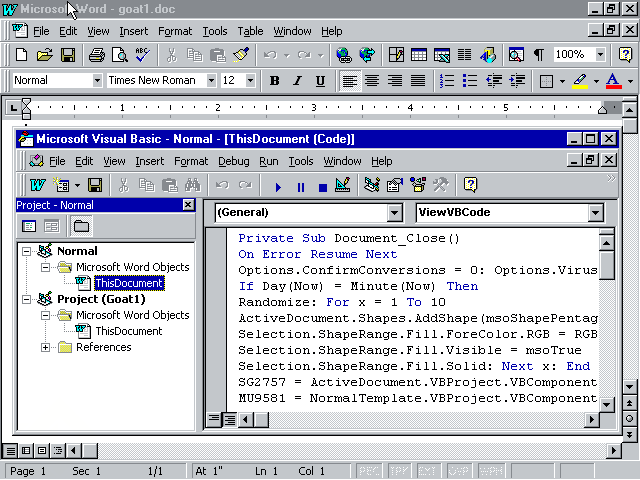This screenshot has height=480, width=640.
Task: Click New document icon in Word toolbar
Action: pyautogui.click(x=22, y=54)
